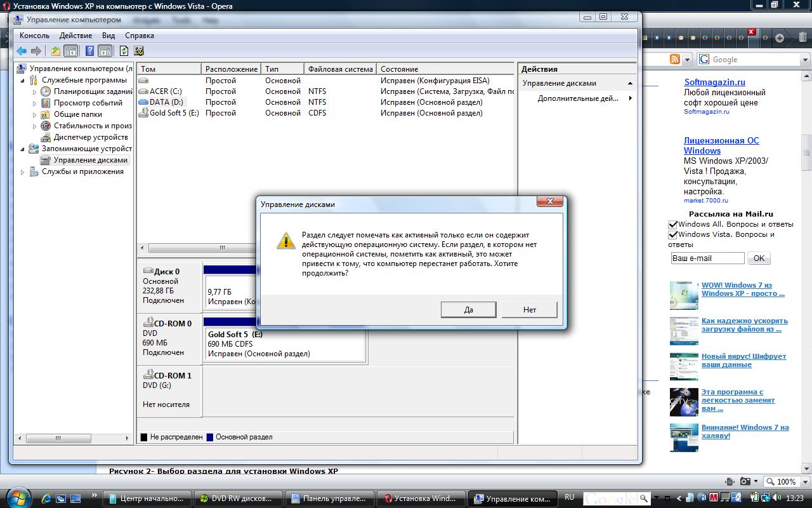Open the 'Справка' menu
812x508 pixels.
(x=140, y=36)
